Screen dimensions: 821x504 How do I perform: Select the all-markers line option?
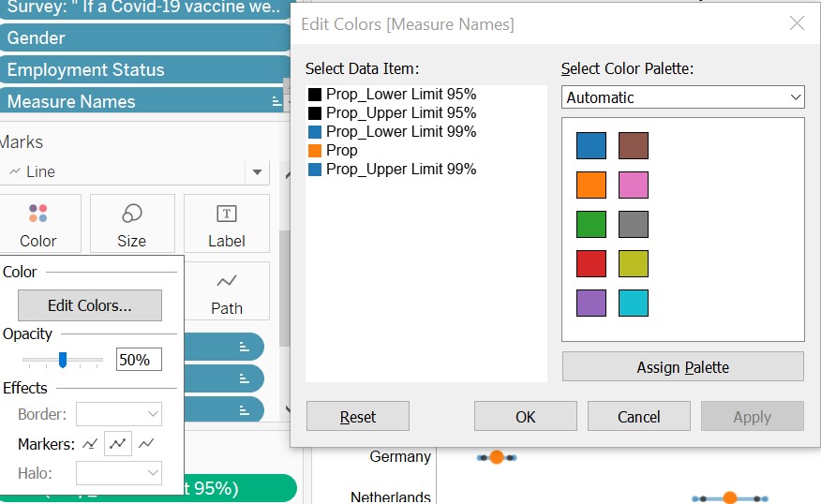click(x=118, y=443)
